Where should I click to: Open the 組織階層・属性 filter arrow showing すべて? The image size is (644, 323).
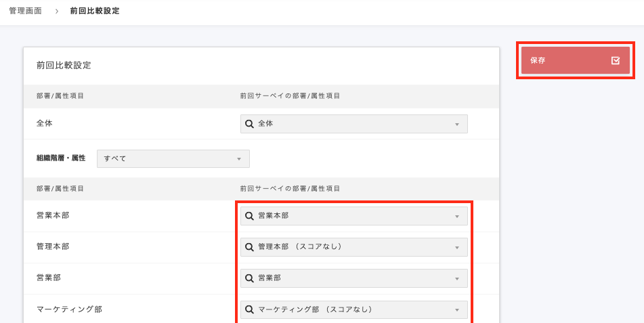pyautogui.click(x=238, y=159)
